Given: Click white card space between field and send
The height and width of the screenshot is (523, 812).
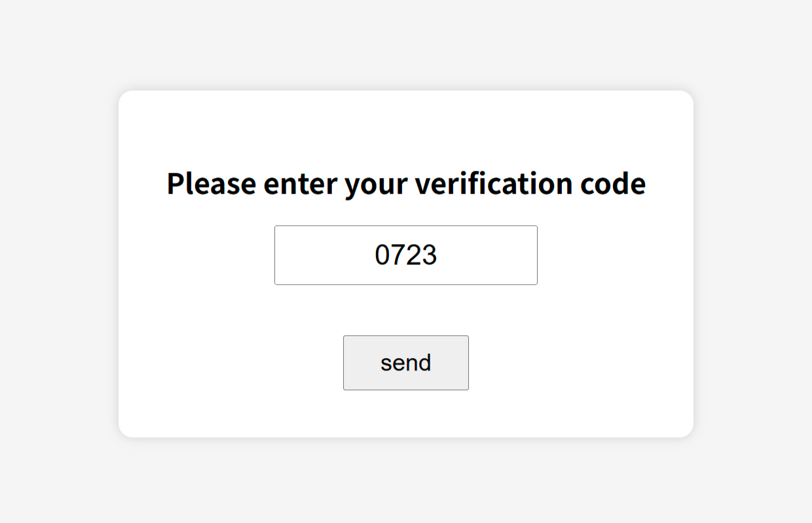Looking at the screenshot, I should (405, 310).
